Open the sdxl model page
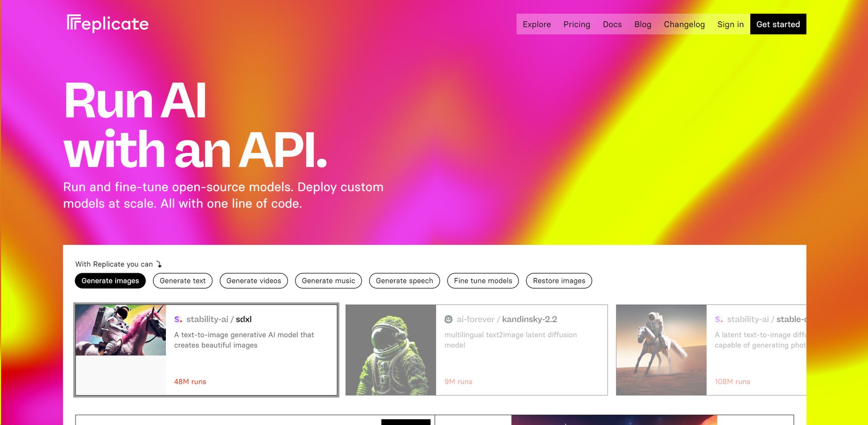This screenshot has width=868, height=425. point(244,319)
